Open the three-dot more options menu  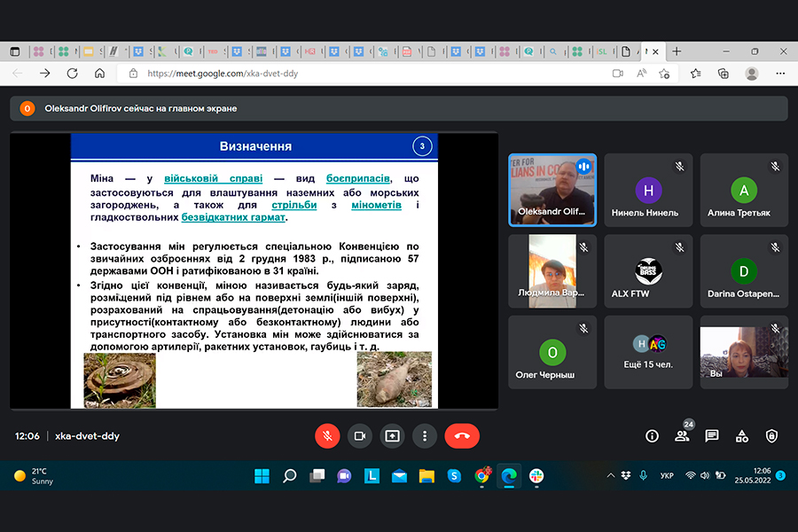click(425, 436)
